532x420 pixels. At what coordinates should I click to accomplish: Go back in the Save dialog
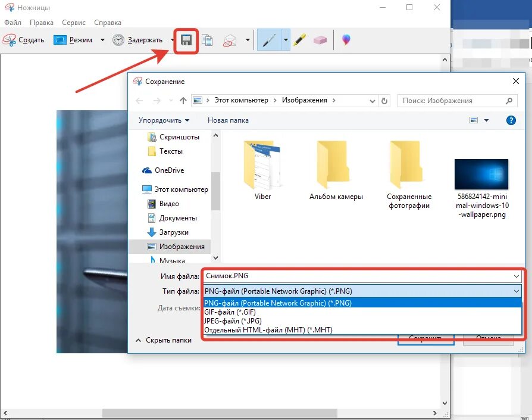pyautogui.click(x=139, y=101)
